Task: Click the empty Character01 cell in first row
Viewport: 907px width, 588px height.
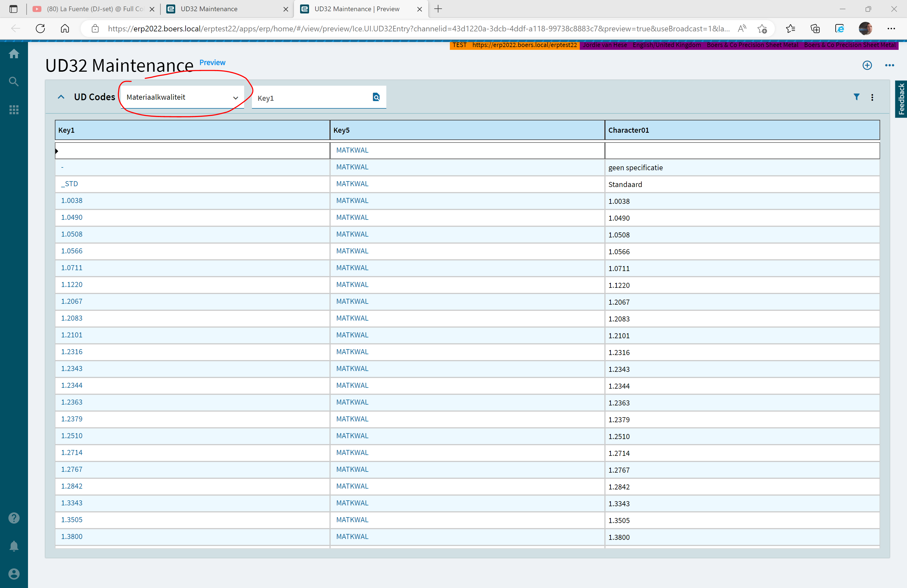Action: tap(742, 151)
